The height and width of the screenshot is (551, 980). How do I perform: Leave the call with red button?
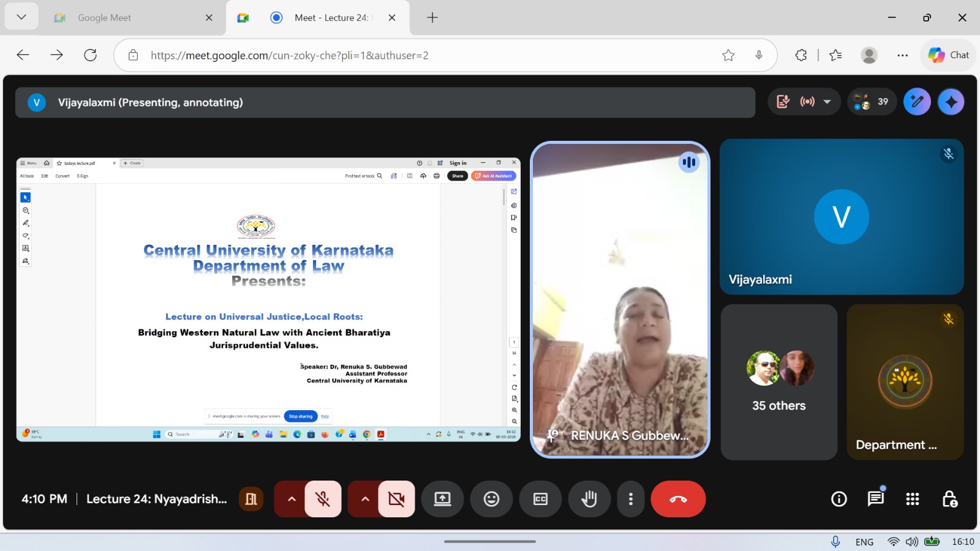[x=678, y=499]
